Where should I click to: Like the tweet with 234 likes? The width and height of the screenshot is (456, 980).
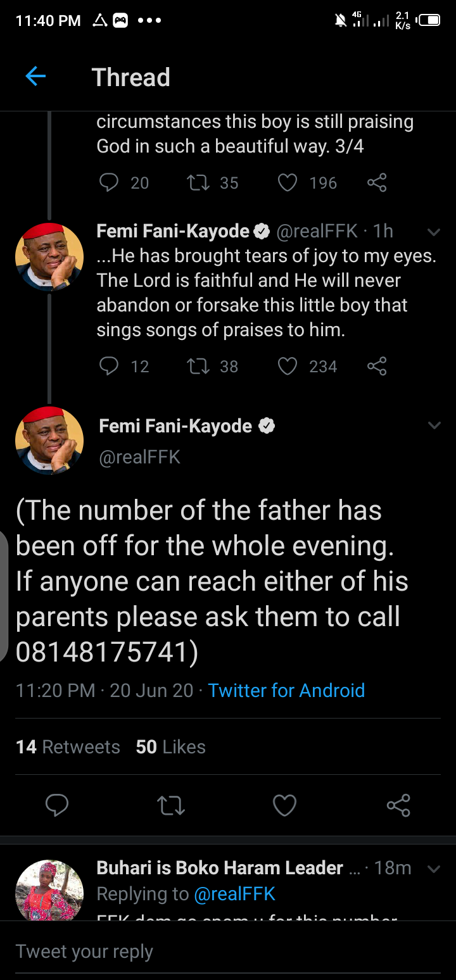[288, 367]
